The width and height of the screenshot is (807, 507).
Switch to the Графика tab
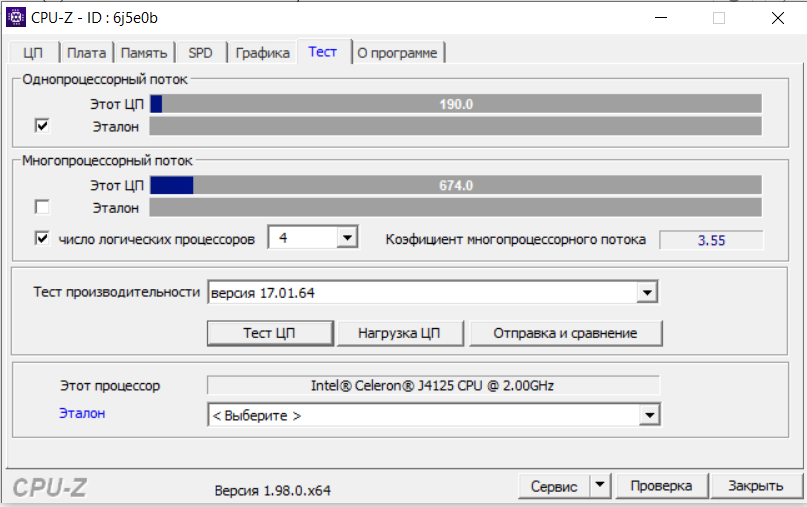click(x=262, y=53)
